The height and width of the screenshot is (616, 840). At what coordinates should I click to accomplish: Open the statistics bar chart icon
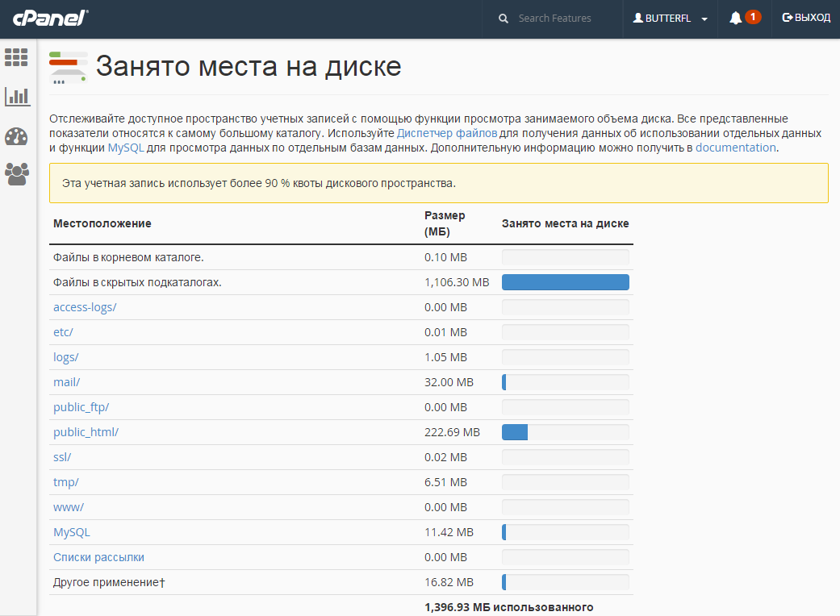click(17, 97)
